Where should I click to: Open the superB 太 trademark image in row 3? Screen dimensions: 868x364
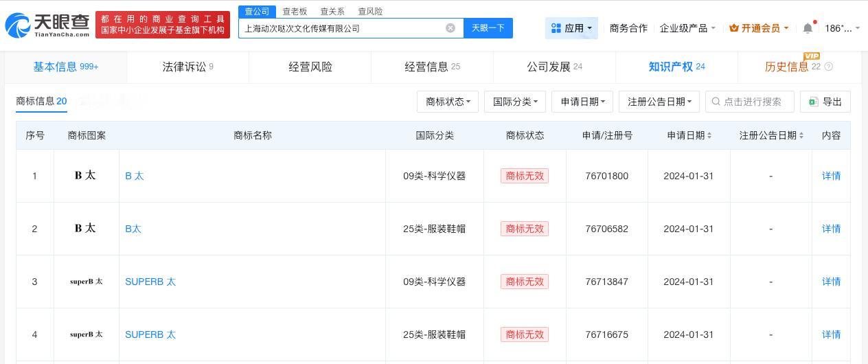pos(86,282)
